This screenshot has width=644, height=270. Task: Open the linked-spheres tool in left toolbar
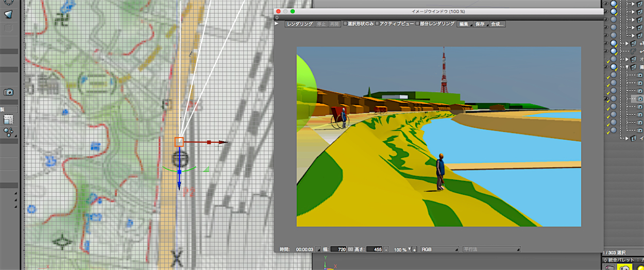pyautogui.click(x=8, y=132)
